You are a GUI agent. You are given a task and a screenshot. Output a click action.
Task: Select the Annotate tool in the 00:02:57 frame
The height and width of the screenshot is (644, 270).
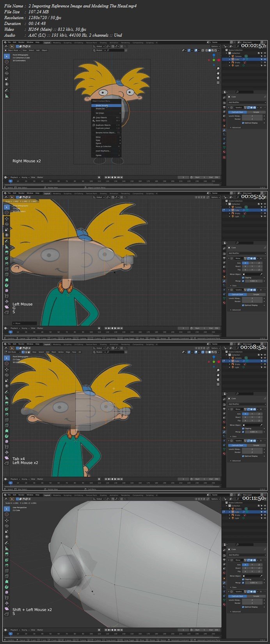coord(7,90)
